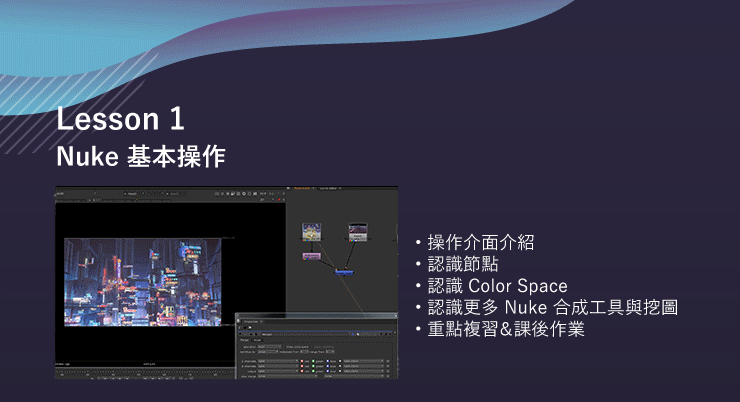The width and height of the screenshot is (740, 402).
Task: Click the bullet '認識更多 Nuke 合成工具與挖圖'
Action: tap(553, 307)
